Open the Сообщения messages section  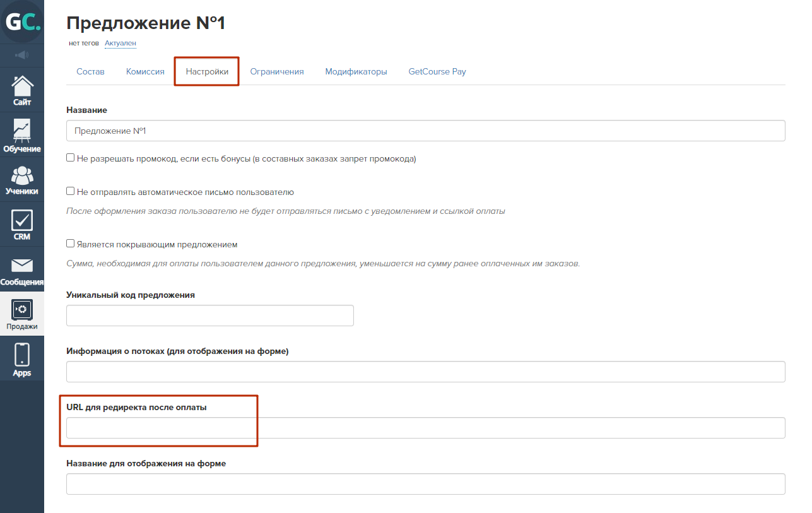(x=22, y=270)
